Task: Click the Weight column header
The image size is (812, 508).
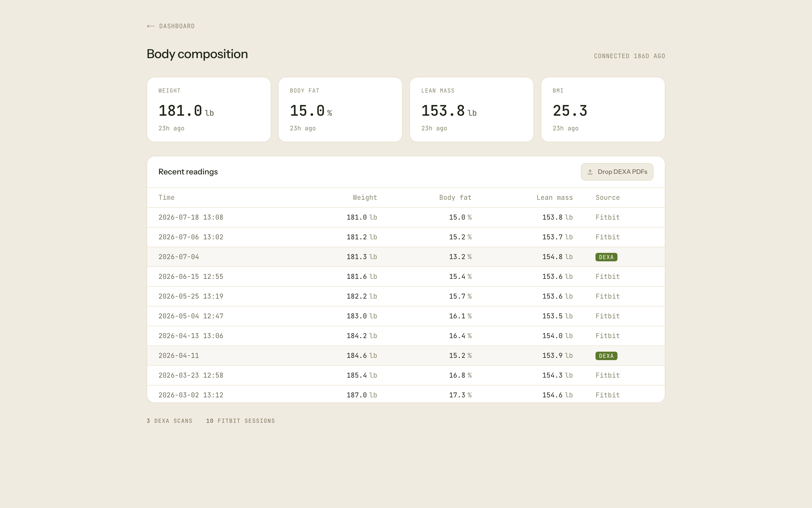Action: pos(365,198)
